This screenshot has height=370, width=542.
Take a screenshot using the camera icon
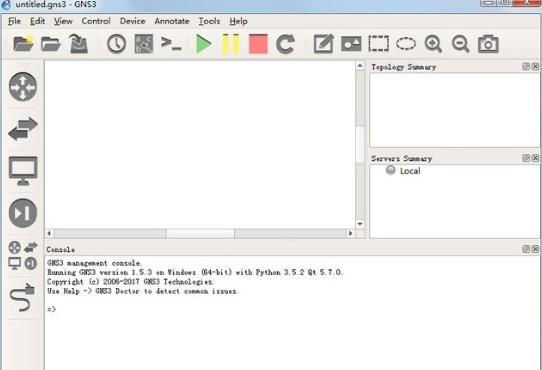point(488,44)
